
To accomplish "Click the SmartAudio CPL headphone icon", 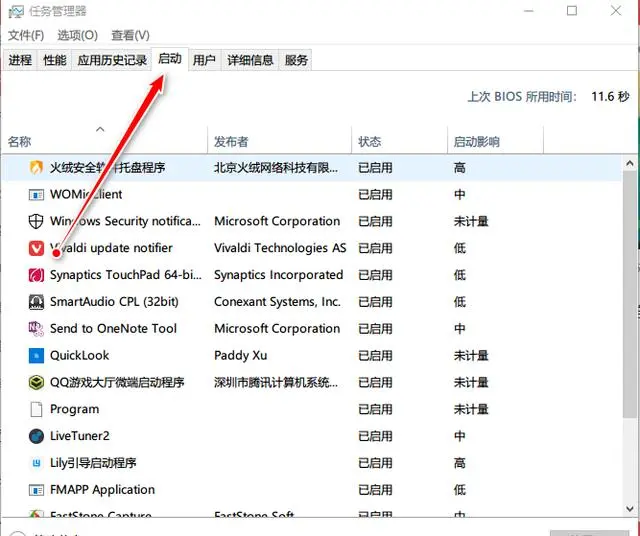I will pos(36,302).
